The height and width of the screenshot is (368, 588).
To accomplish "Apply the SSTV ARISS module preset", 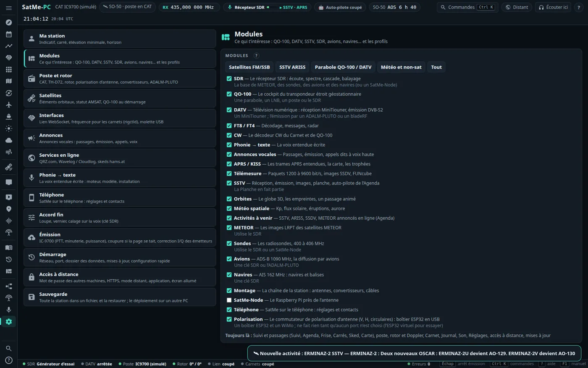I will pyautogui.click(x=292, y=67).
